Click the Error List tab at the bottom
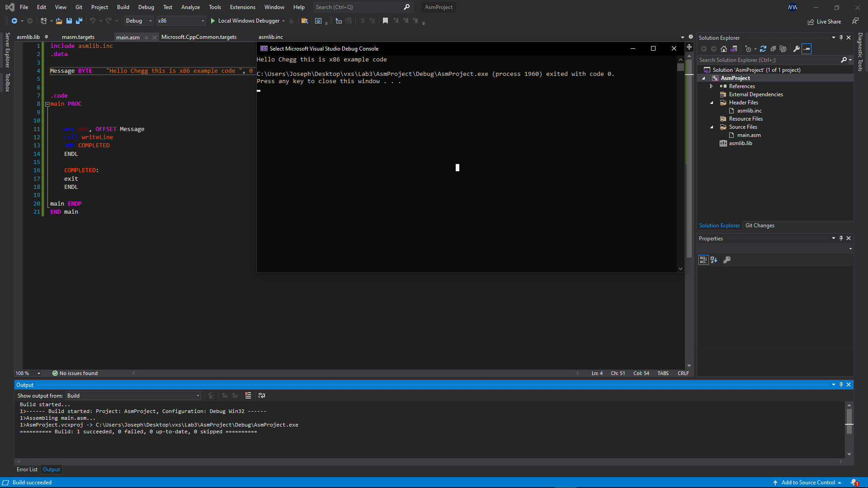 coord(26,469)
